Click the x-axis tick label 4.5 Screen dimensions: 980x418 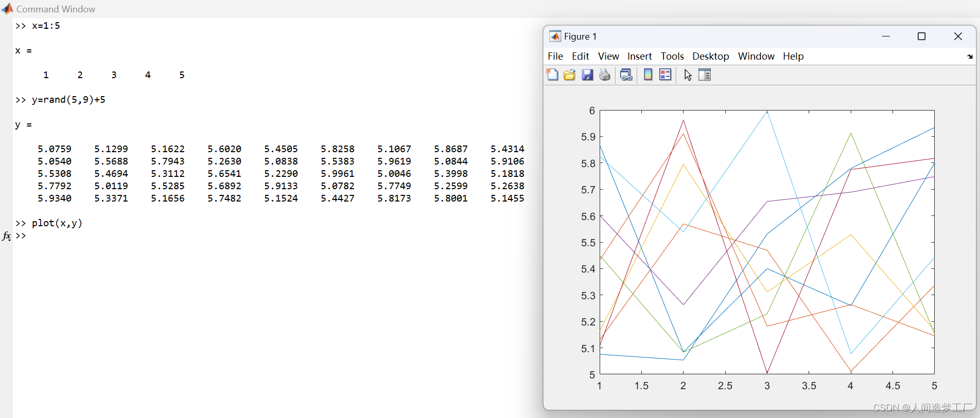pyautogui.click(x=893, y=386)
